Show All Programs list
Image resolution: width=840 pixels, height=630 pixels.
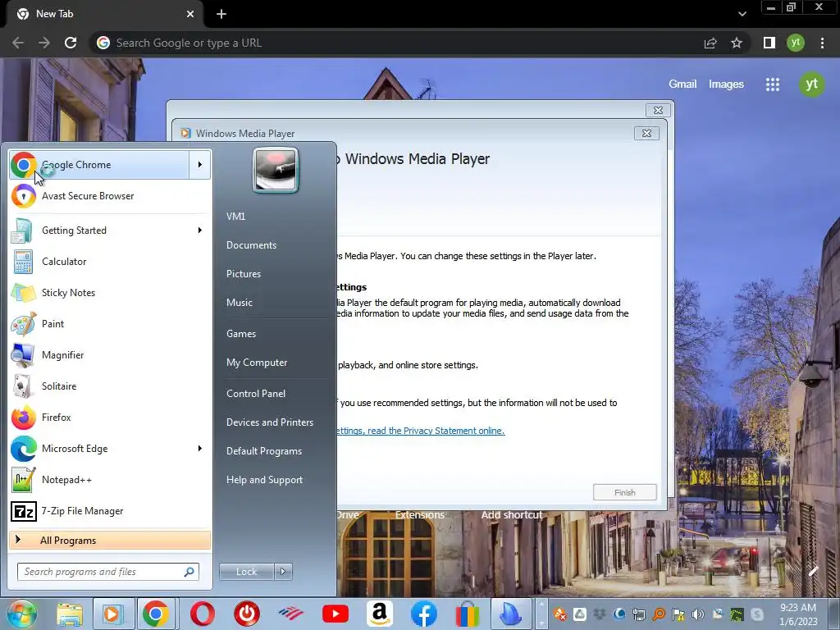pos(110,540)
